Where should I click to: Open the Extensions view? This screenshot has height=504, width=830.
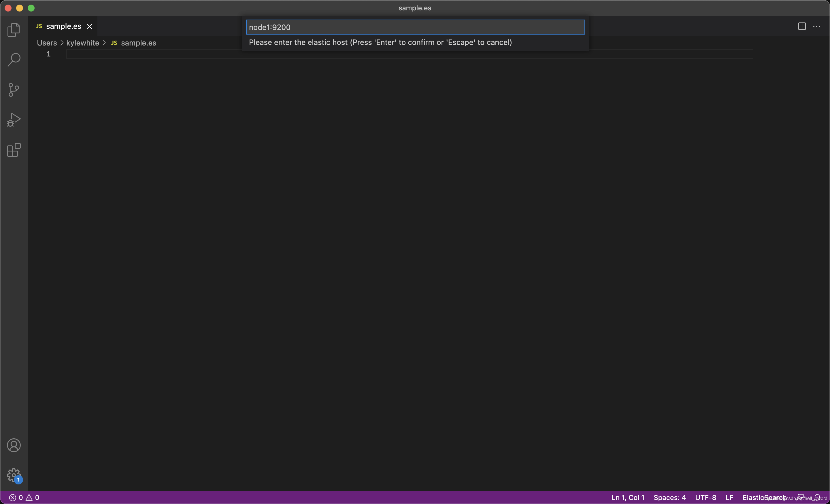14,150
